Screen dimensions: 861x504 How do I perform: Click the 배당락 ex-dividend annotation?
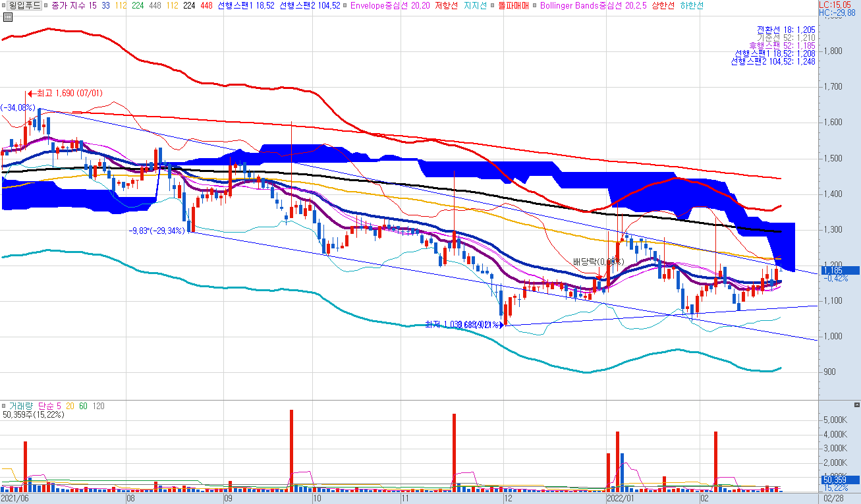pyautogui.click(x=598, y=262)
